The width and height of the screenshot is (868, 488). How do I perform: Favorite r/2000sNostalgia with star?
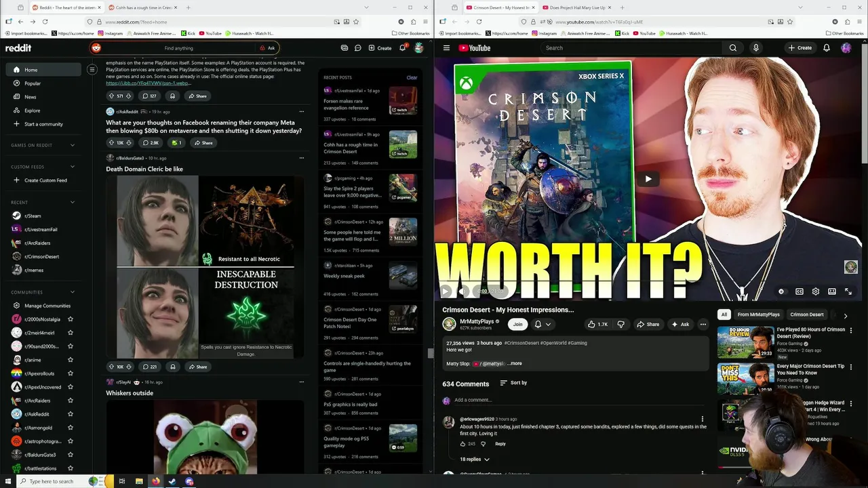(x=71, y=319)
